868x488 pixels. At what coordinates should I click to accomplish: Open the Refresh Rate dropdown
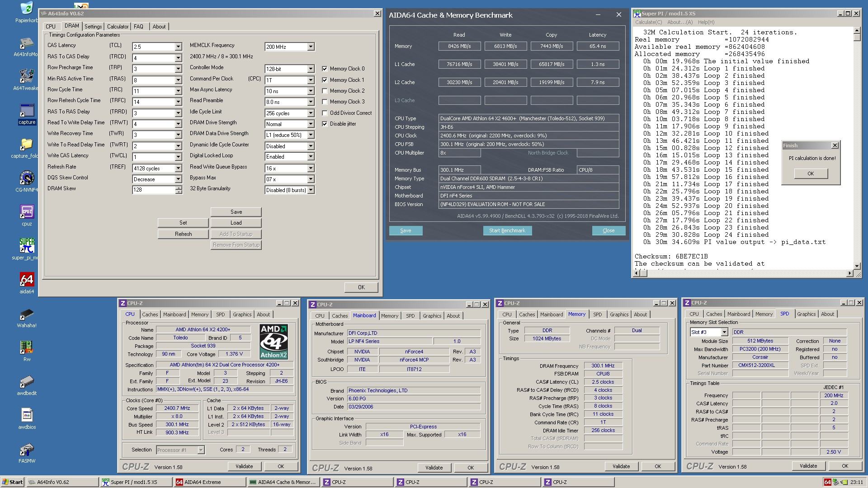(178, 169)
